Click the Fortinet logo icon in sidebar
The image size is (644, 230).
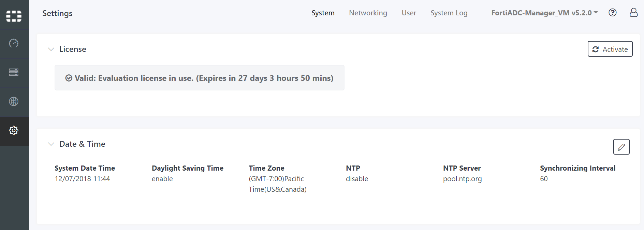[x=14, y=16]
